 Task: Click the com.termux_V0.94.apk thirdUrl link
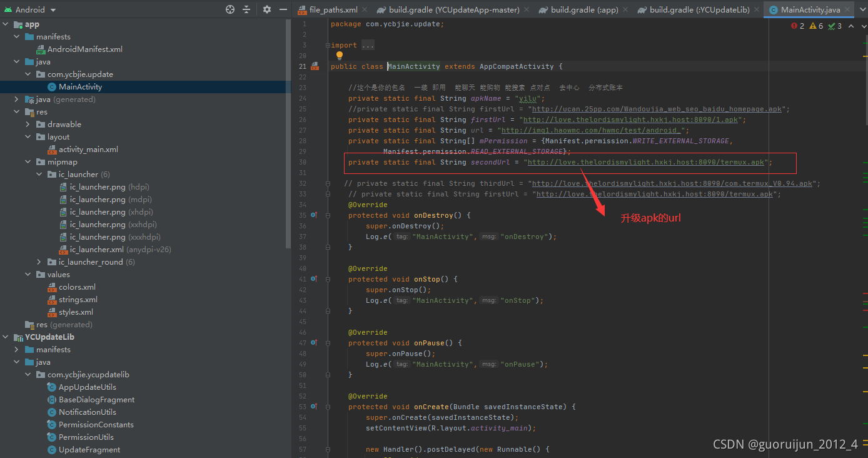tap(672, 183)
